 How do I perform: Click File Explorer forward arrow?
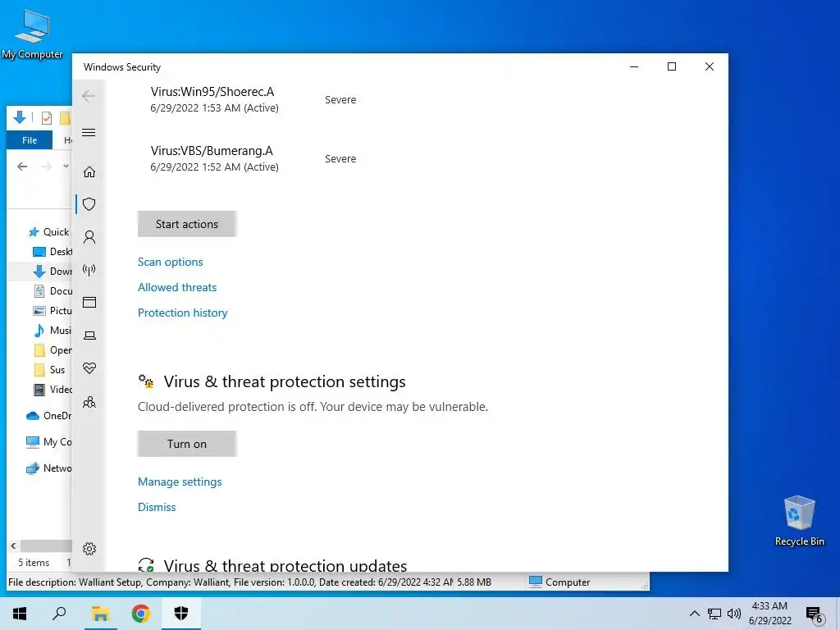[47, 167]
